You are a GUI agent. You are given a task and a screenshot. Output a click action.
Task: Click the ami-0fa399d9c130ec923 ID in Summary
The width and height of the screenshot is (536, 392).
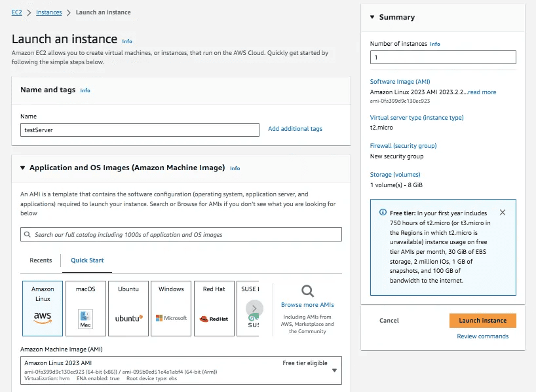[400, 101]
